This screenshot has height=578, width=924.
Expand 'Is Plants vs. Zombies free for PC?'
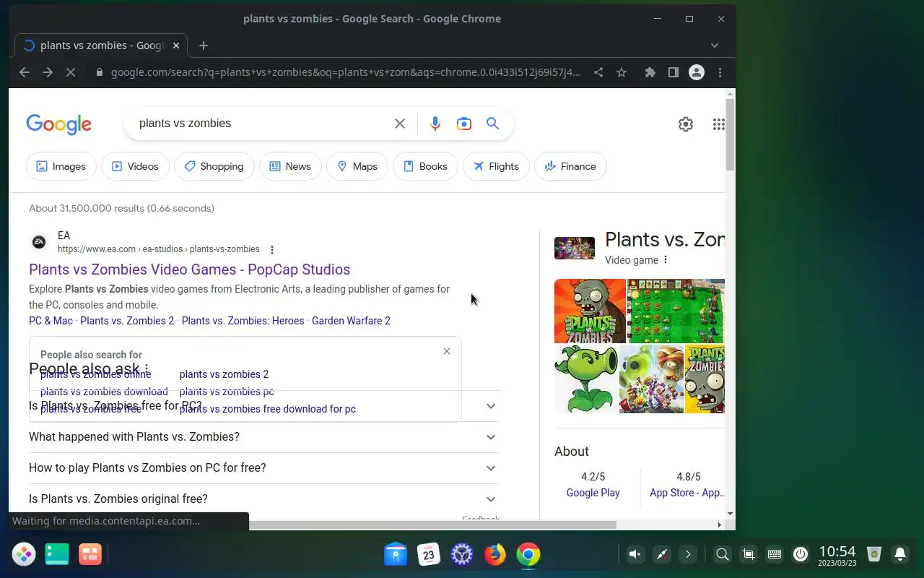pos(263,406)
